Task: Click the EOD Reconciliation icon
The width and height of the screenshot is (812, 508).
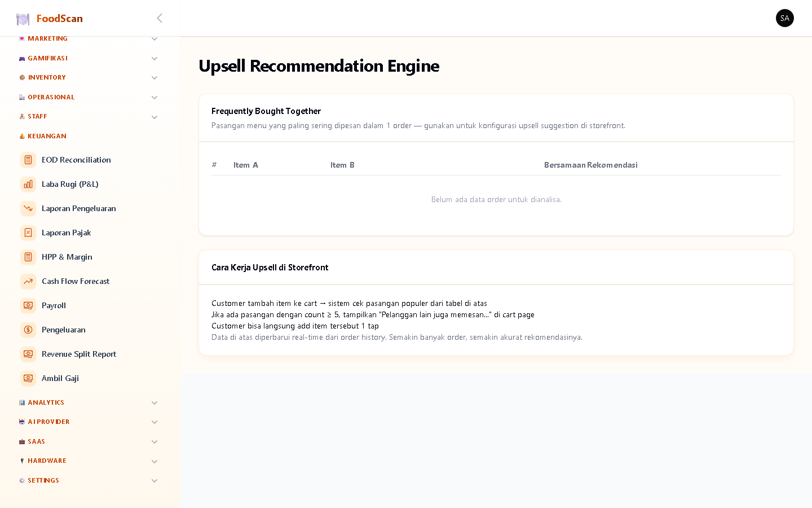Action: click(28, 160)
